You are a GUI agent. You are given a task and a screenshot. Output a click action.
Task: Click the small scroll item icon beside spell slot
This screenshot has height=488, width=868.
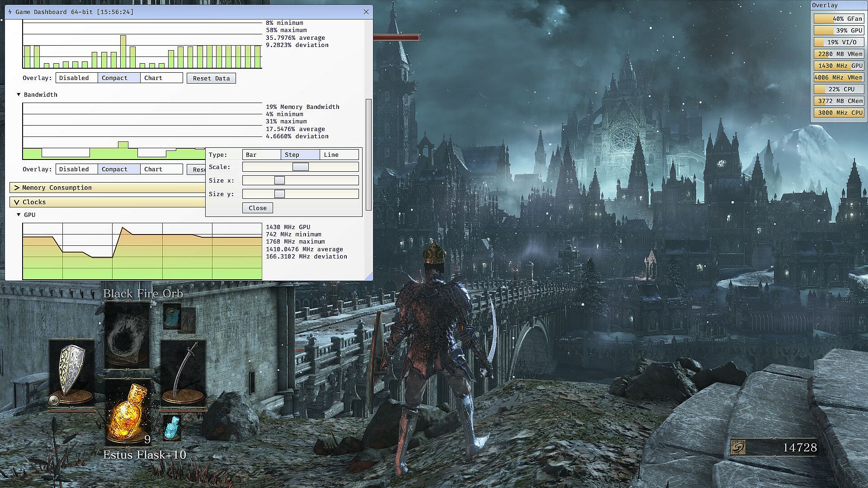[172, 315]
